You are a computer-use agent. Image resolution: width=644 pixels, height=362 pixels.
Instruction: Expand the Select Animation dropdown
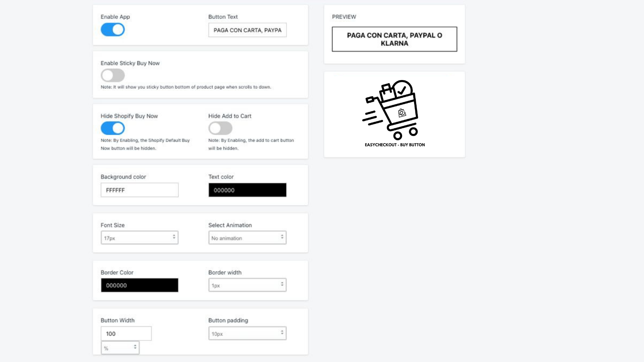click(247, 238)
